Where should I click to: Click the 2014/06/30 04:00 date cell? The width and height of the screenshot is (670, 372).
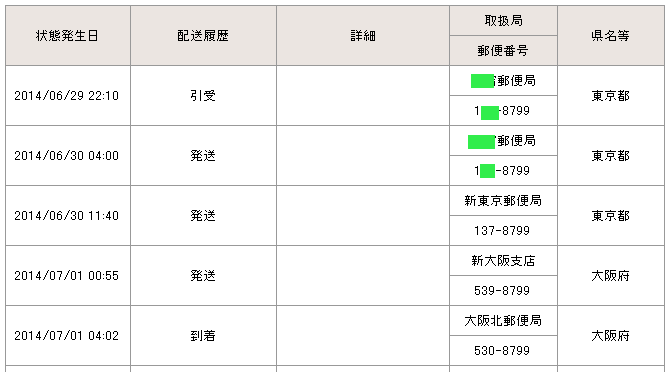[68, 155]
